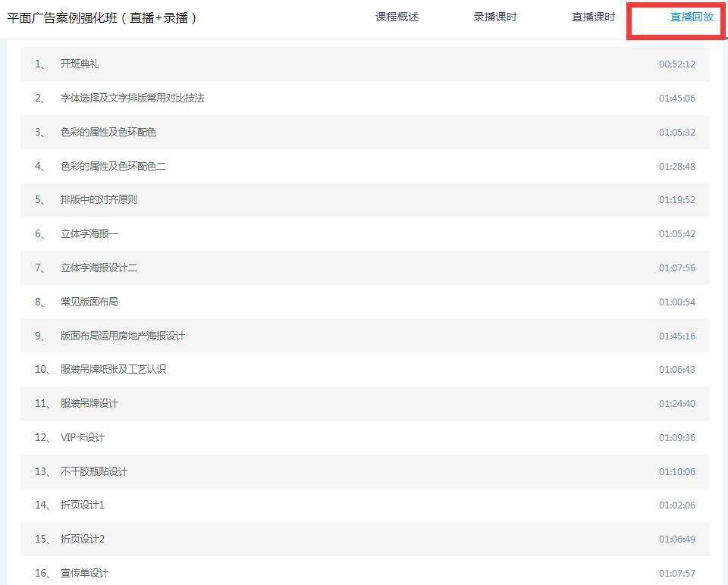This screenshot has height=585, width=728.
Task: Select the 直播回放 tab
Action: [692, 17]
